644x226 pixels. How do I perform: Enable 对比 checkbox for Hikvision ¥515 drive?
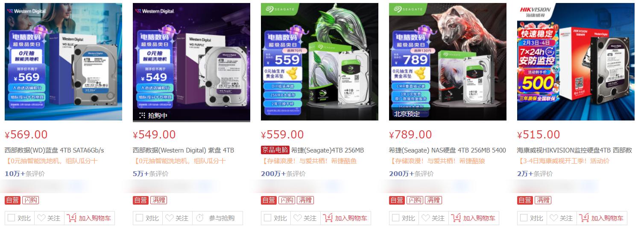coord(524,218)
